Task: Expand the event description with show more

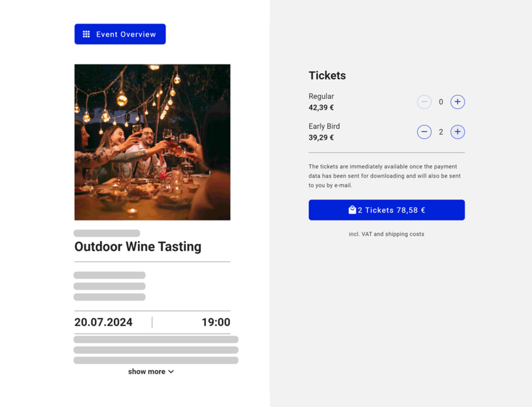Action: click(147, 372)
